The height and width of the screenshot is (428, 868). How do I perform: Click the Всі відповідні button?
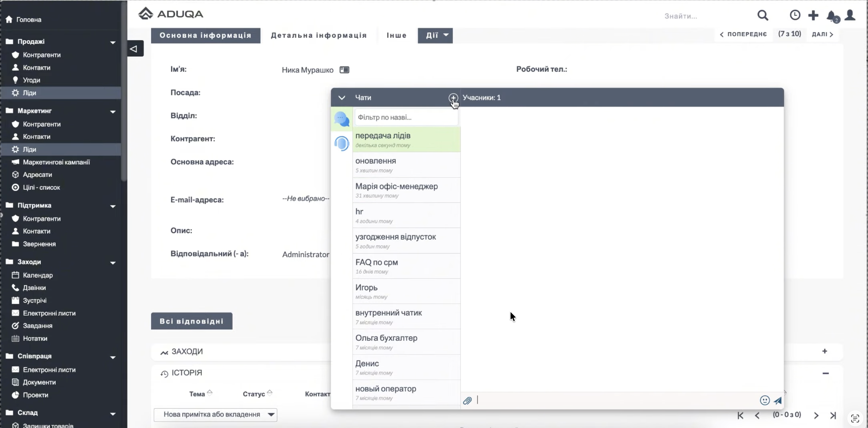click(191, 321)
